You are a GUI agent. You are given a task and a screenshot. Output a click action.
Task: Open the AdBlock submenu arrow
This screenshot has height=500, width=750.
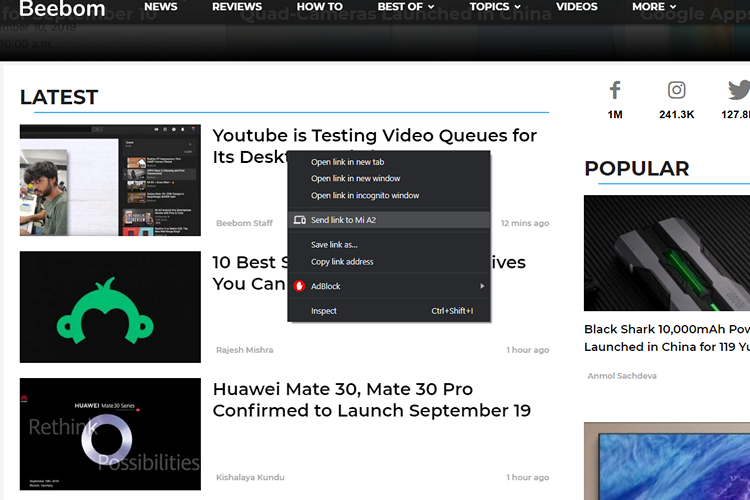pyautogui.click(x=482, y=286)
